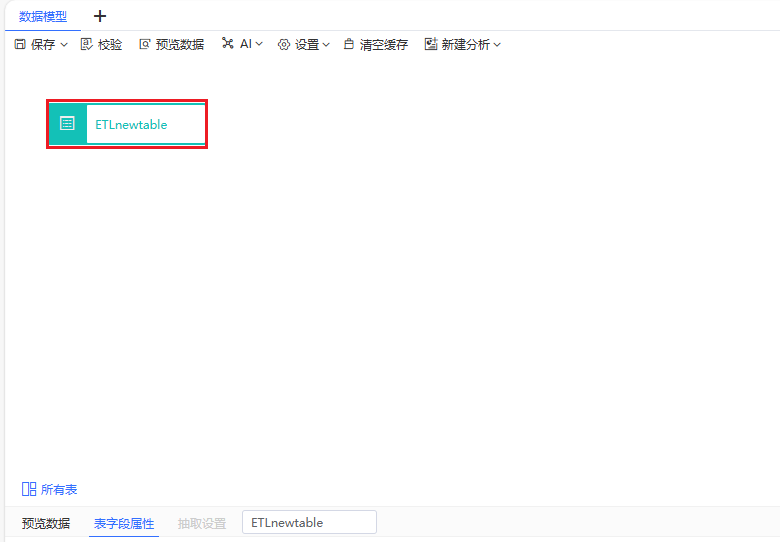Click the save disk icon
Screen dimensions: 780x542
[20, 44]
